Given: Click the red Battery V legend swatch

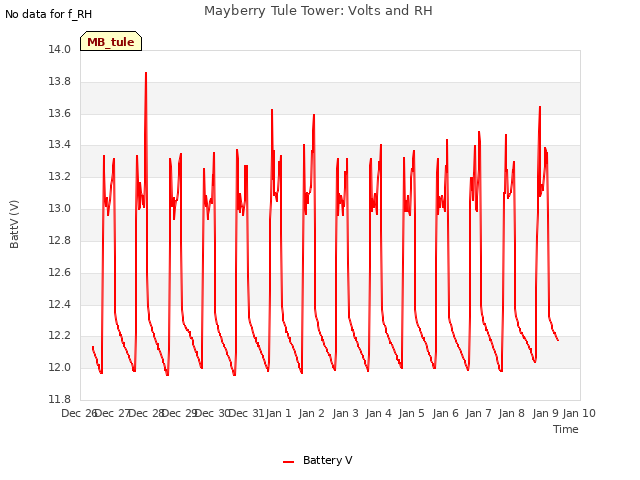Looking at the screenshot, I should (x=289, y=462).
